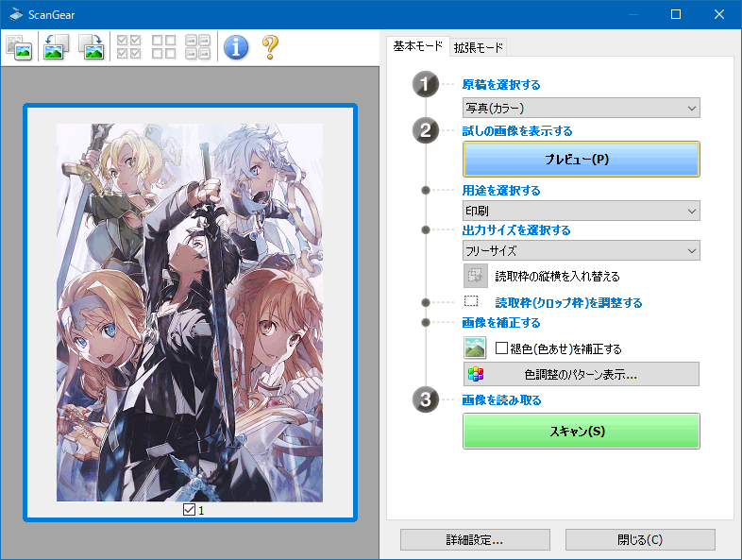The height and width of the screenshot is (560, 742).
Task: Click the deselect all frames icon
Action: coord(163,47)
